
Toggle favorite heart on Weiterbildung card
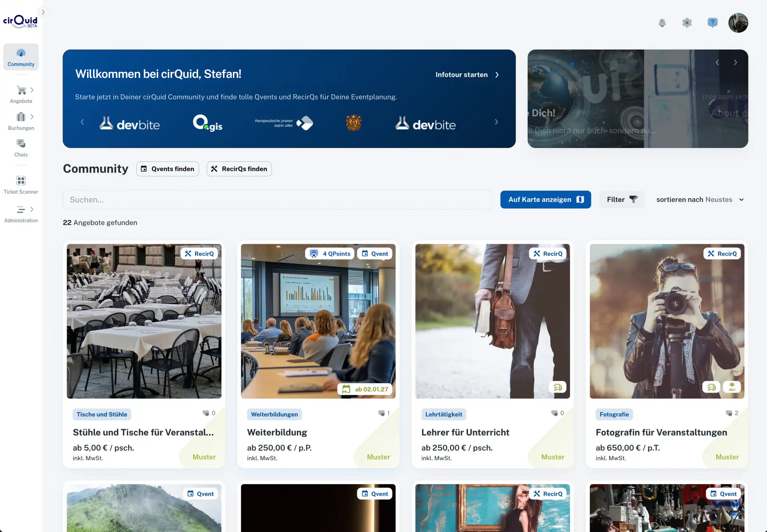pos(382,413)
